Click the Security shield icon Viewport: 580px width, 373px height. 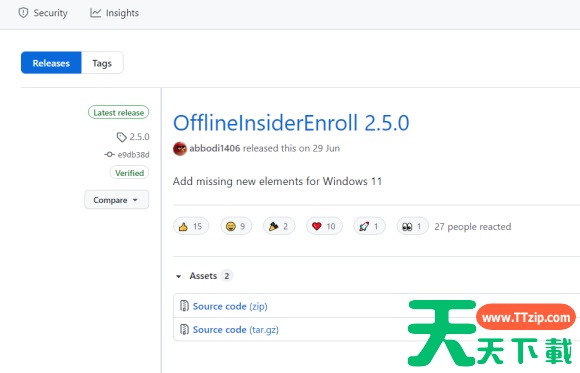tap(23, 13)
